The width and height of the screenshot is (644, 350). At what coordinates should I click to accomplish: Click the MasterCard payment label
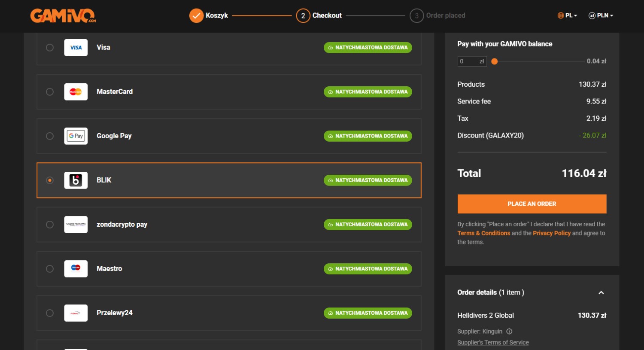pos(115,92)
